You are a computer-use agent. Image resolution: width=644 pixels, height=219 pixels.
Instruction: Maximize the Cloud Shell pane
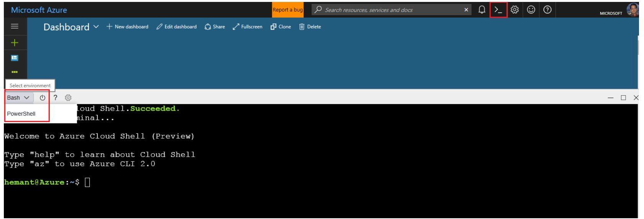pyautogui.click(x=623, y=98)
